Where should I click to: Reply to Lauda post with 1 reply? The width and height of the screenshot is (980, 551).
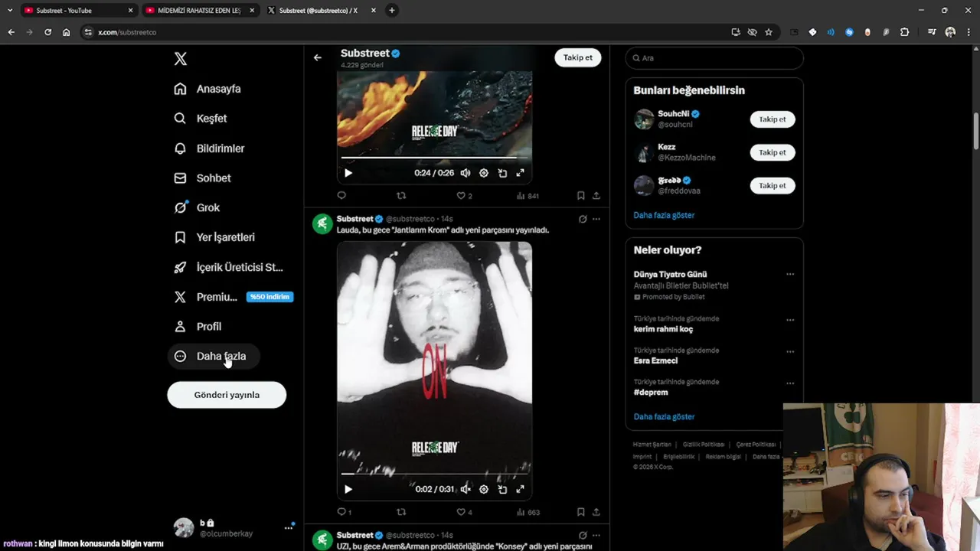click(x=345, y=512)
